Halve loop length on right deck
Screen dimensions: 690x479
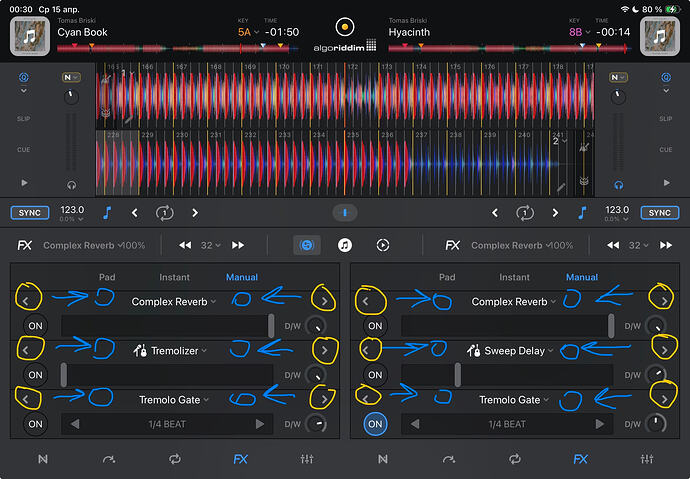(x=495, y=213)
